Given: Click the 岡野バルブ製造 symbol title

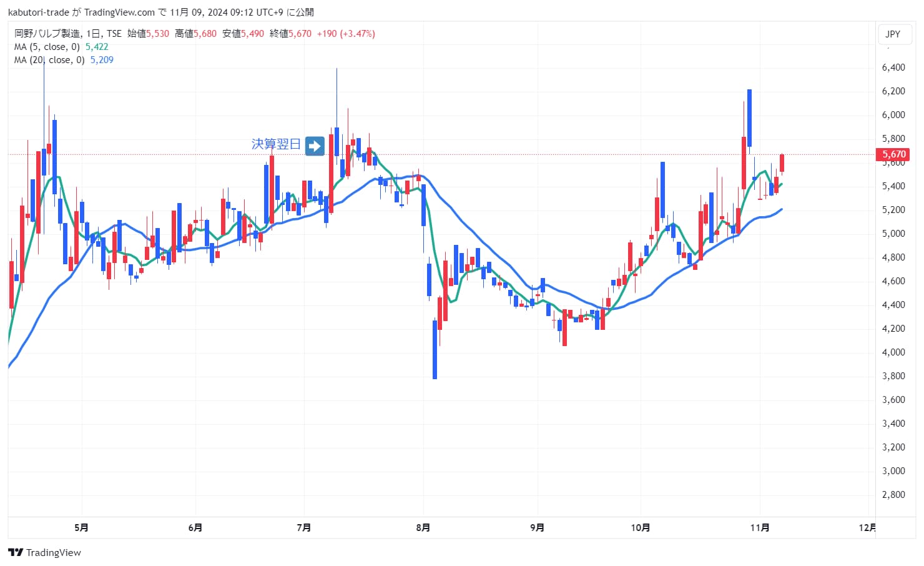Looking at the screenshot, I should pyautogui.click(x=47, y=34).
